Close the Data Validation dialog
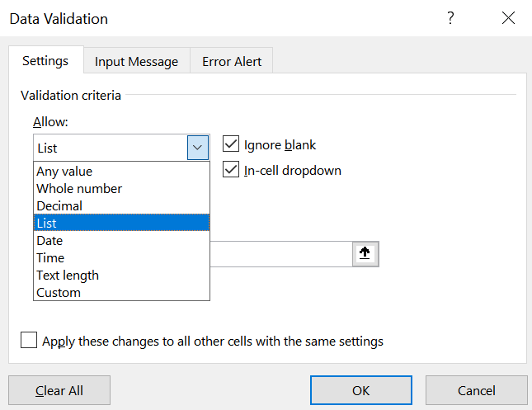Viewport: 532px width, 410px height. point(507,18)
